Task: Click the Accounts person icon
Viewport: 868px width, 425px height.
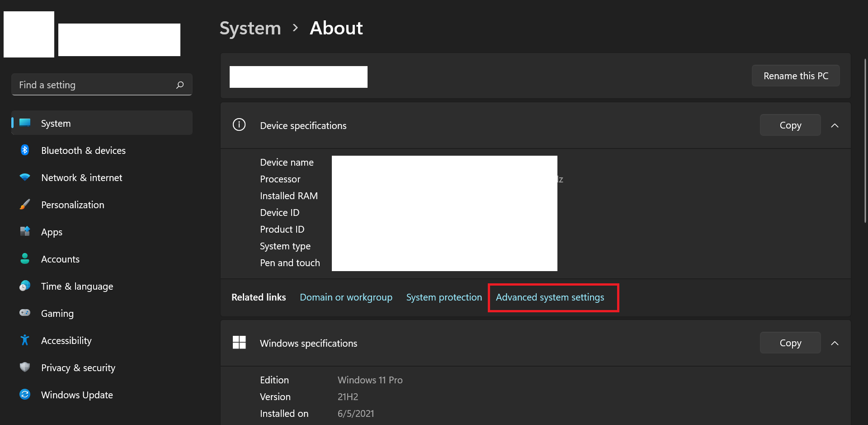Action: [x=25, y=259]
